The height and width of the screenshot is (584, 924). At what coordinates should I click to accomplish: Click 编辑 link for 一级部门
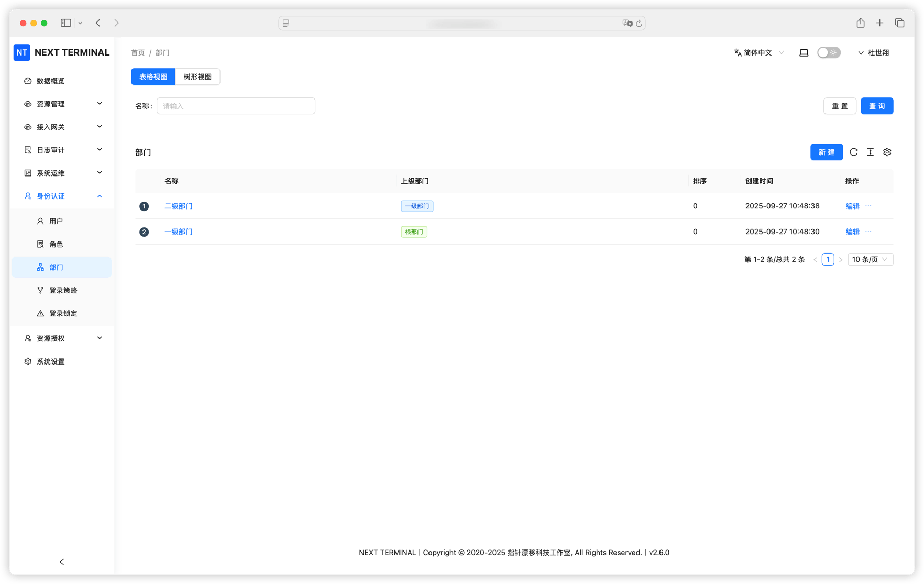(852, 232)
